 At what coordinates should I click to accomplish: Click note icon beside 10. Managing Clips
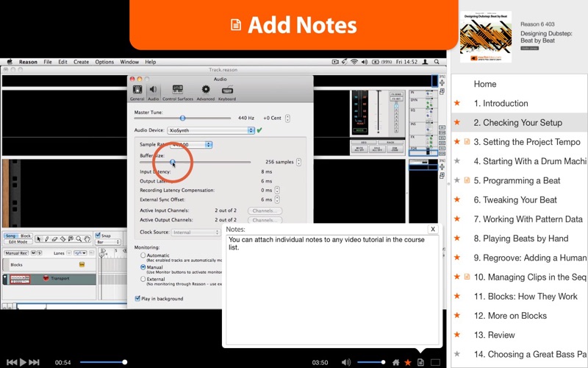467,277
